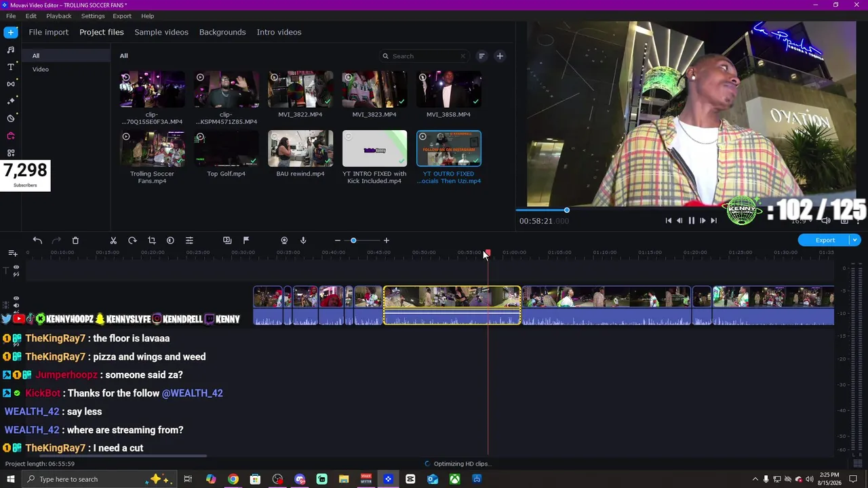Select the Top Golf.mp4 thumbnail
The image size is (868, 488).
tap(226, 148)
